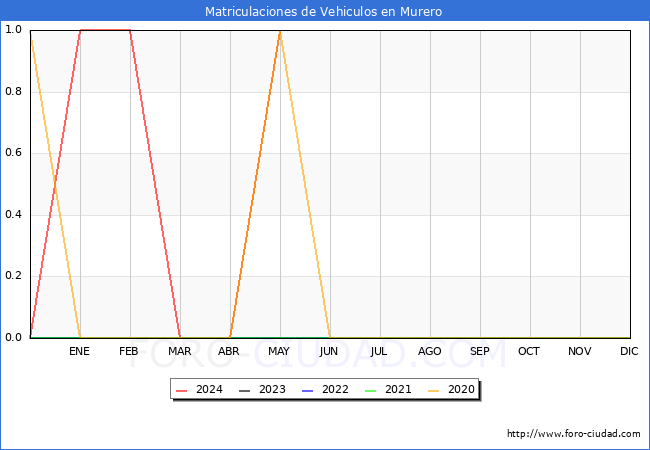The image size is (650, 450).
Task: Click the 2023 dark gray legend swatch
Action: (x=245, y=390)
